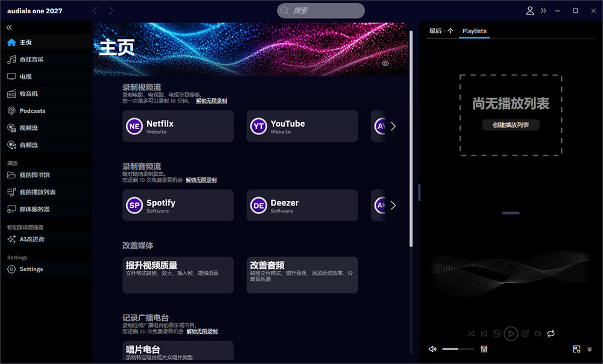Screen dimensions: 603x364
Task: Skip to next track
Action: click(x=538, y=334)
